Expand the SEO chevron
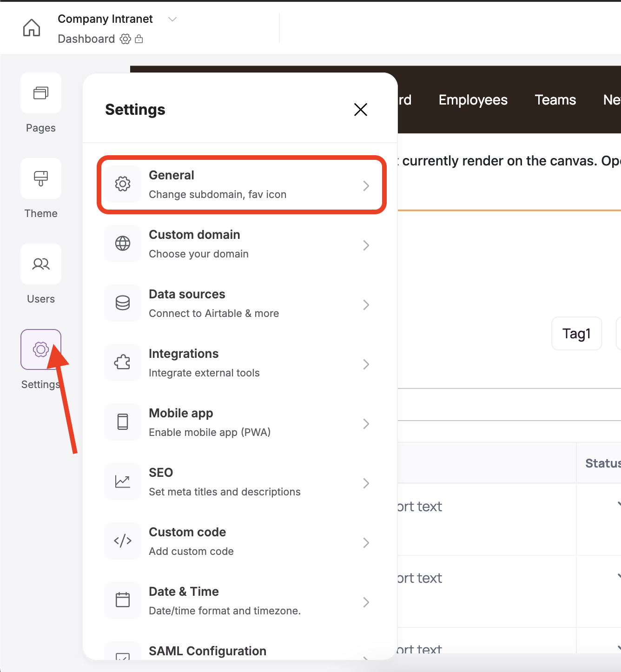 (366, 483)
